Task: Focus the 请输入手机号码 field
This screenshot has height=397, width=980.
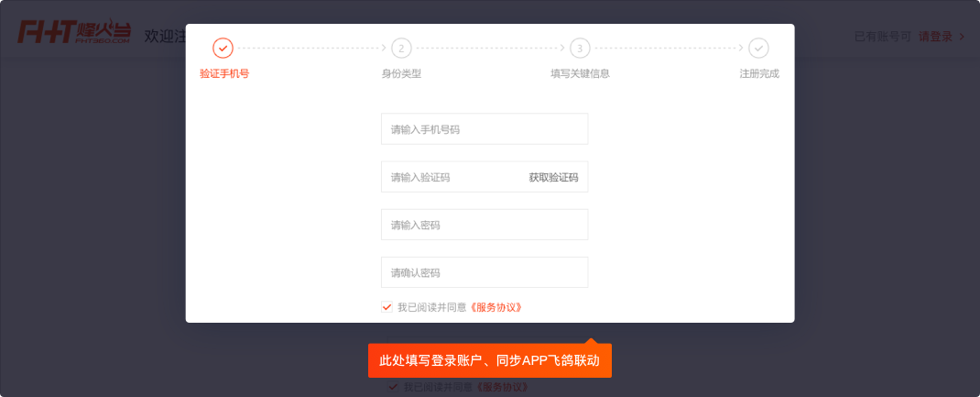Action: pos(485,128)
